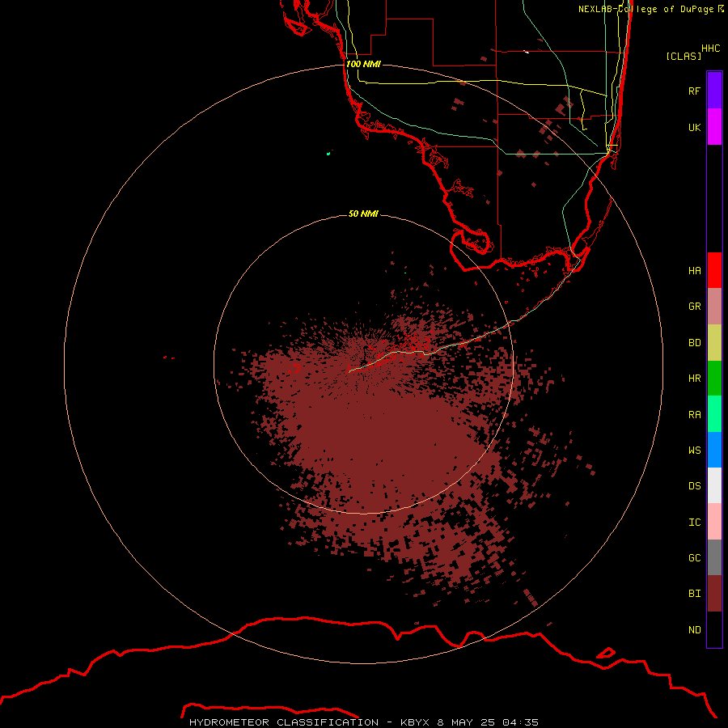Click the 'DS' legend label

[695, 486]
